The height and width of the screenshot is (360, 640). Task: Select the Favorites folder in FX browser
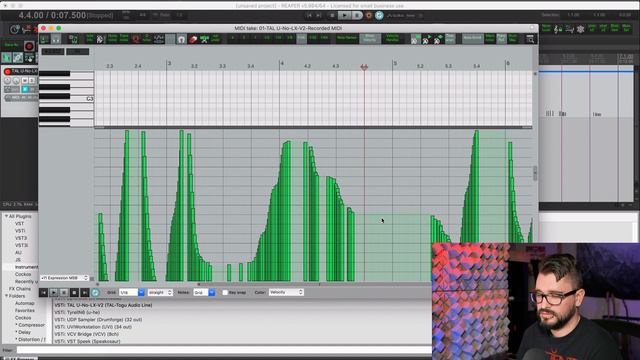click(25, 311)
